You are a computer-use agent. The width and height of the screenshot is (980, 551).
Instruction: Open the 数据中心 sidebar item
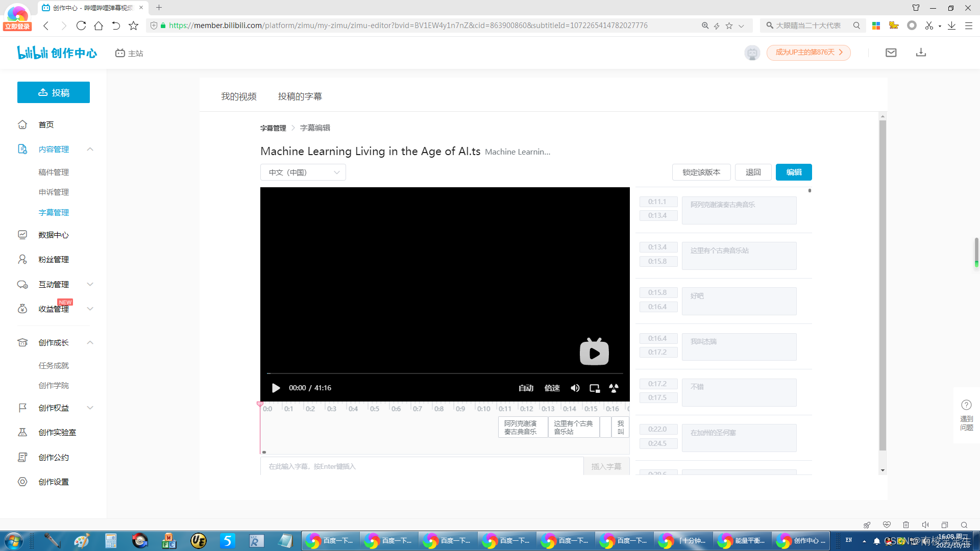[x=53, y=235]
